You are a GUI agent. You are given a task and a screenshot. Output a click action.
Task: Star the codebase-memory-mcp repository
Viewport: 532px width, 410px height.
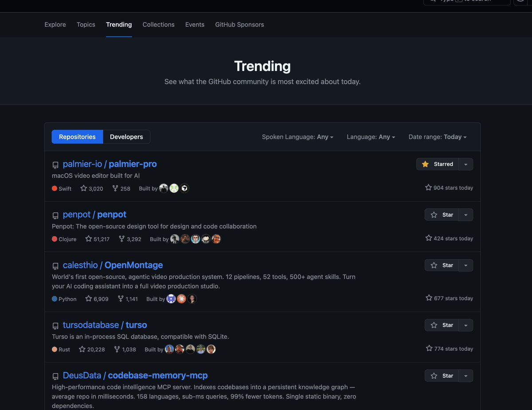click(442, 375)
